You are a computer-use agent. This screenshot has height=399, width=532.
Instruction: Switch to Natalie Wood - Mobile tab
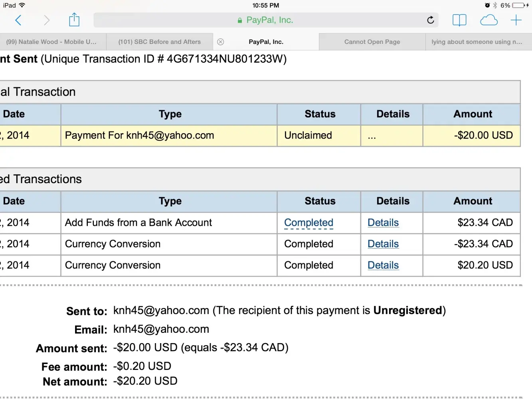pyautogui.click(x=51, y=42)
